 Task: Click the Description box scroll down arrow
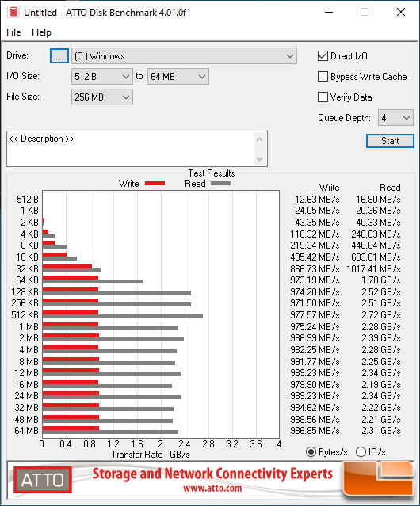[260, 158]
